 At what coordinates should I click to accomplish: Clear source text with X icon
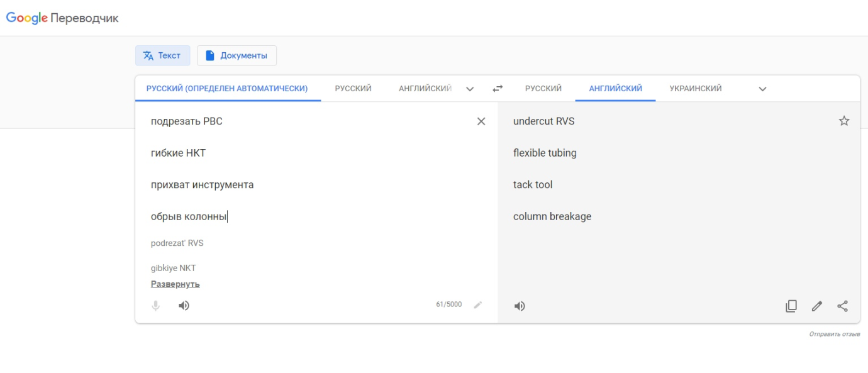pos(481,121)
